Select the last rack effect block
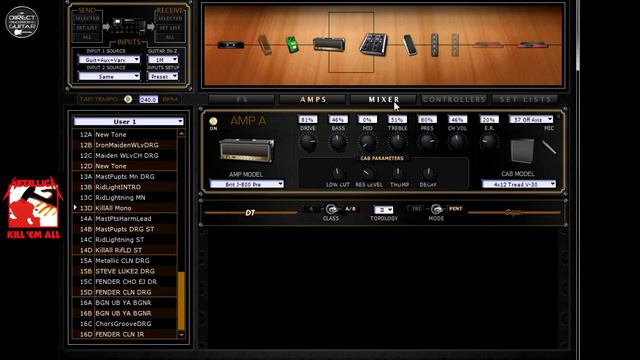 click(x=533, y=45)
